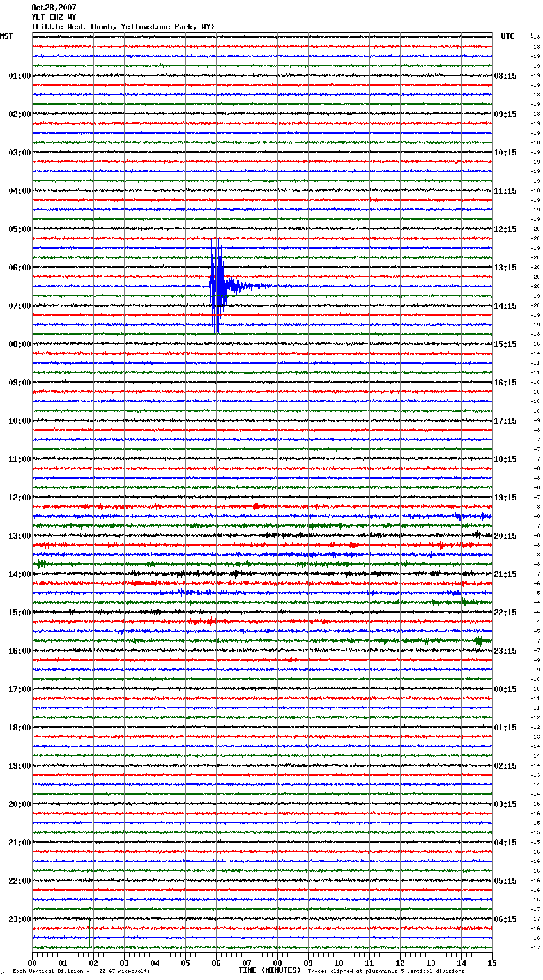Select the 19:00 MST hour label
This screenshot has height=980, width=543.
click(19, 766)
